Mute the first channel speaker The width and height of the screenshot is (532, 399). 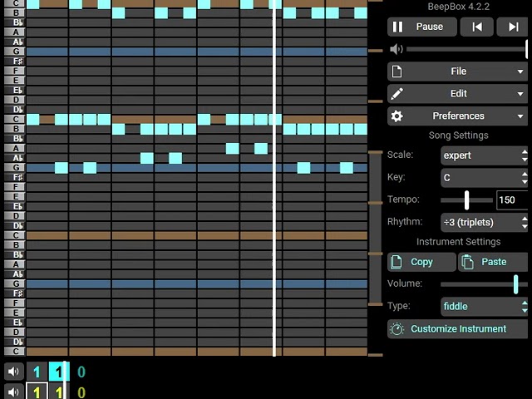pos(13,372)
